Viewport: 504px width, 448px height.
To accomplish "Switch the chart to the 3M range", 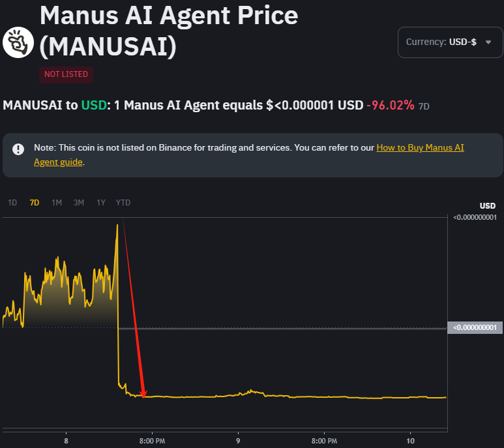I will [79, 203].
